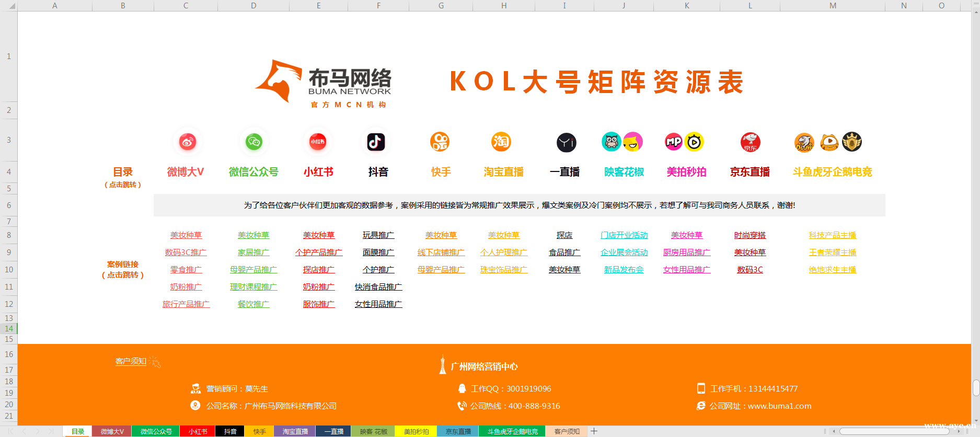Select column header M
The height and width of the screenshot is (437, 980).
[x=833, y=6]
